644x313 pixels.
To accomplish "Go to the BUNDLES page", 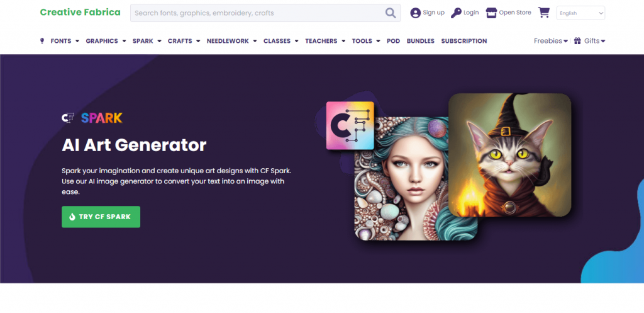I will [x=421, y=41].
